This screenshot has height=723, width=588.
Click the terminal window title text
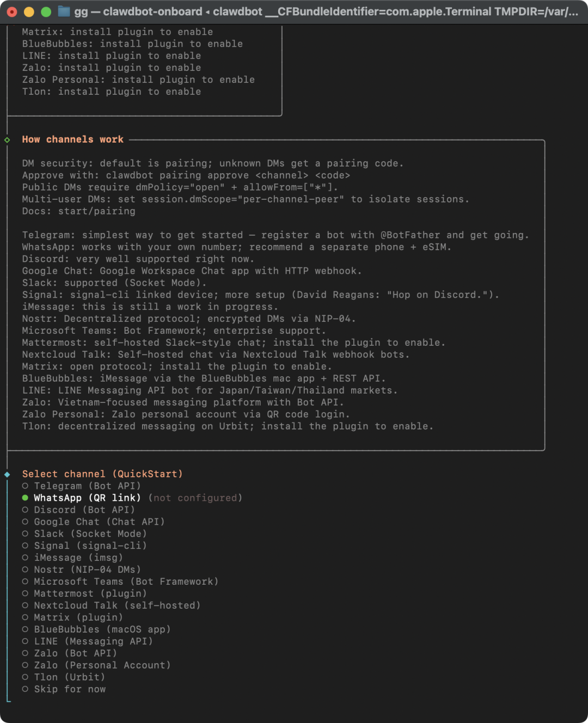click(x=326, y=11)
